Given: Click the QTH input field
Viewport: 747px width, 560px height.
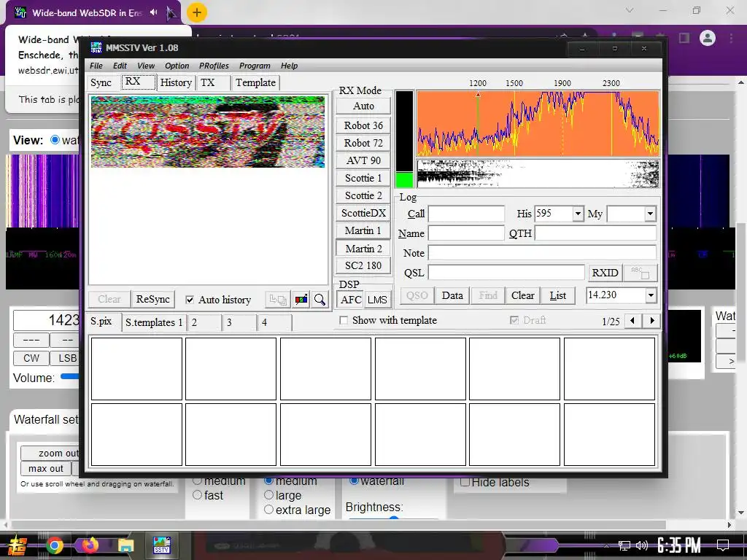Looking at the screenshot, I should click(x=595, y=233).
